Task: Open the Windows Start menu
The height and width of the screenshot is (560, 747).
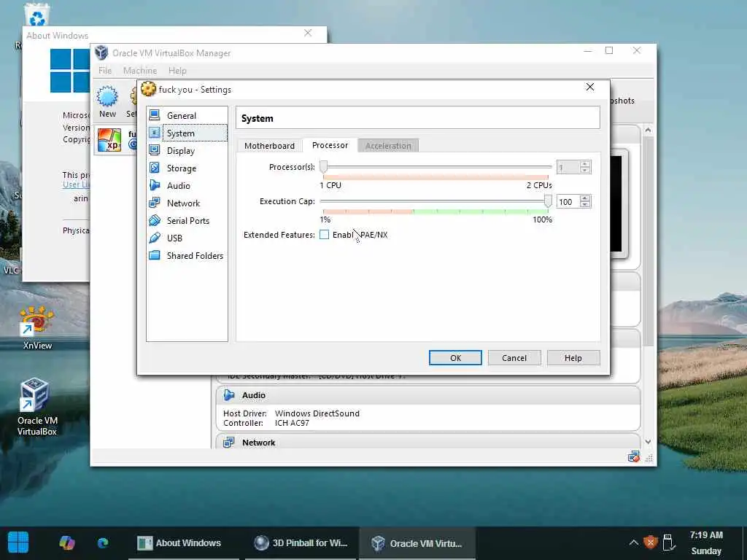Action: tap(18, 542)
